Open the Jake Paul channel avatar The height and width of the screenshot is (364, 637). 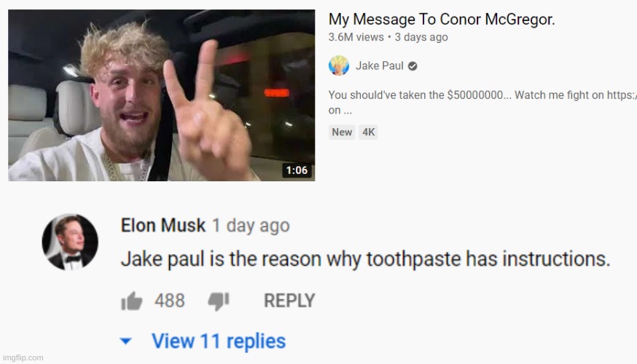(x=339, y=66)
